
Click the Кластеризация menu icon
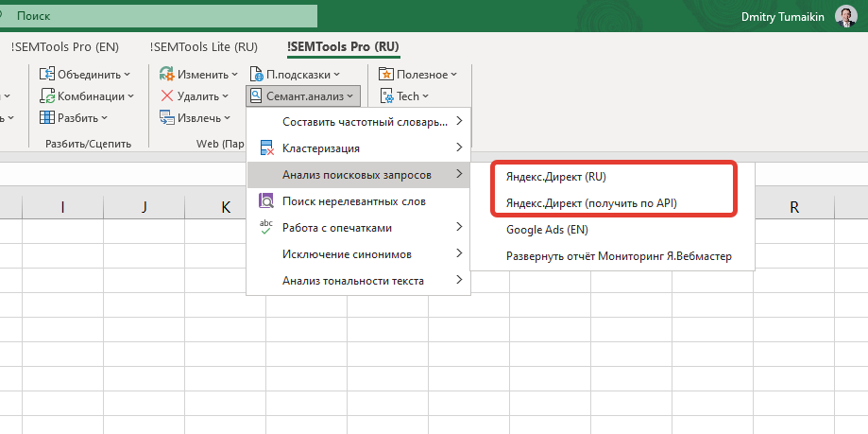point(266,148)
